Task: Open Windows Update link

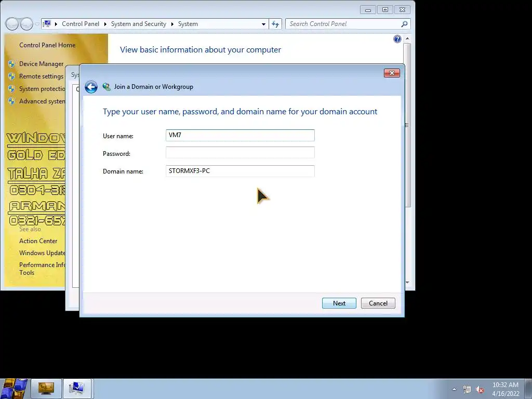Action: [x=42, y=253]
